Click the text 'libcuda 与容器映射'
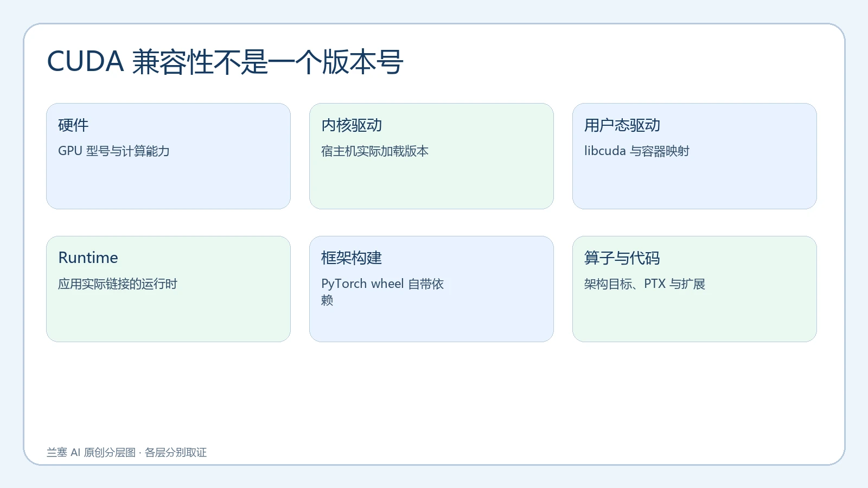Viewport: 868px width, 488px height. coord(637,151)
